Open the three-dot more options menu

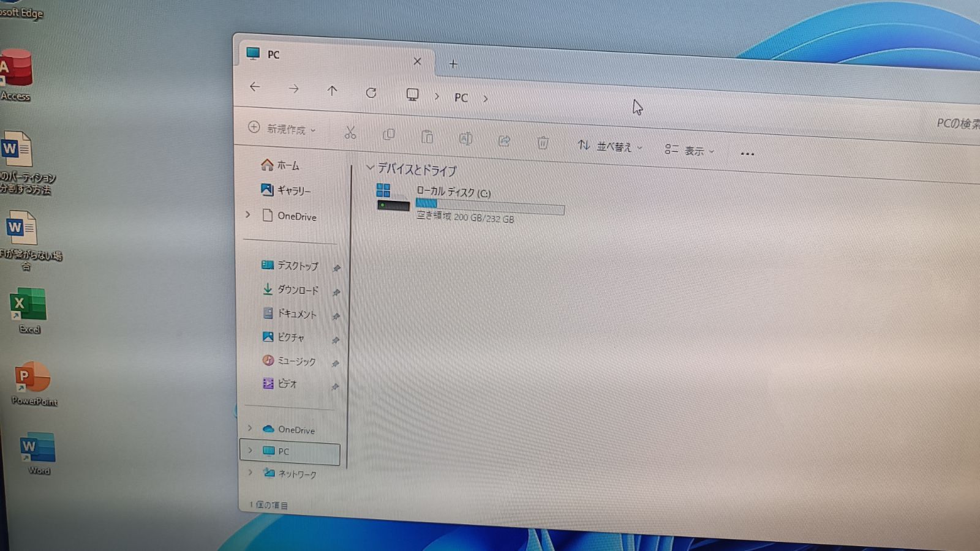click(747, 154)
